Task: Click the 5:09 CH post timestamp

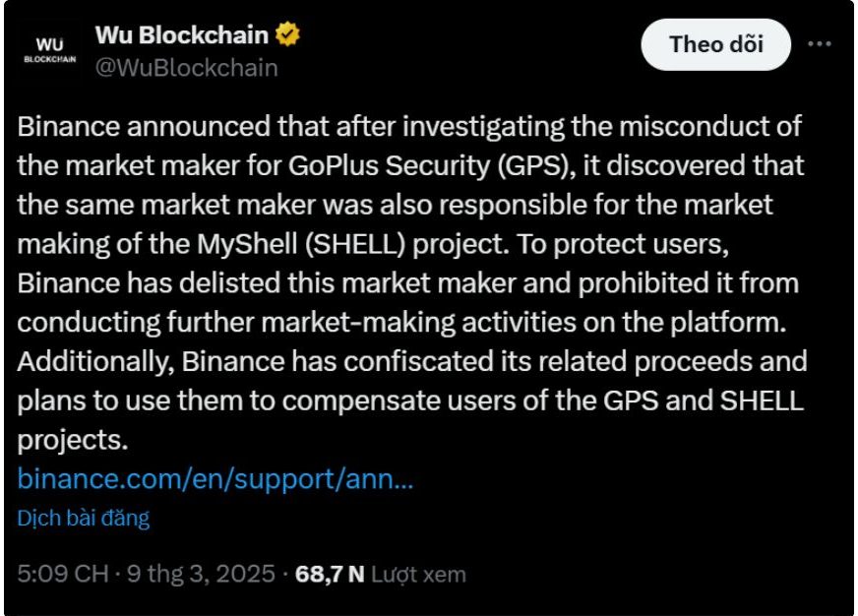Action: coord(62,574)
